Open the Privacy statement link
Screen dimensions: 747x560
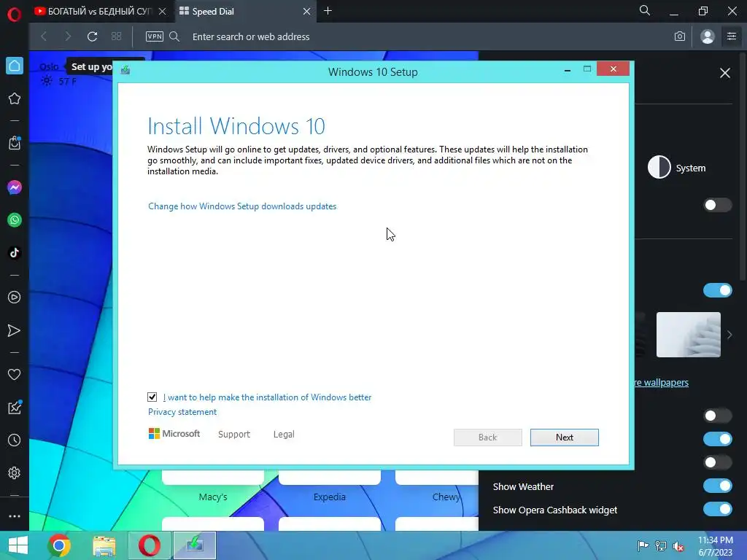pos(182,412)
